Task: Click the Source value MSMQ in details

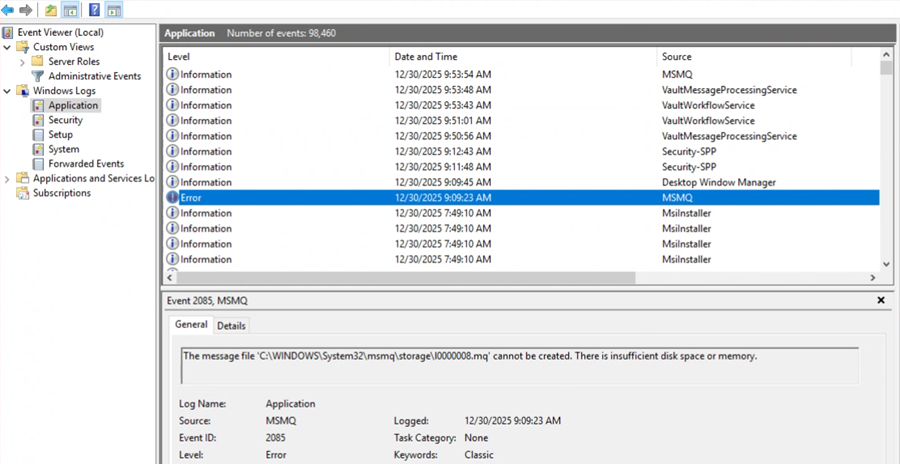Action: 281,421
